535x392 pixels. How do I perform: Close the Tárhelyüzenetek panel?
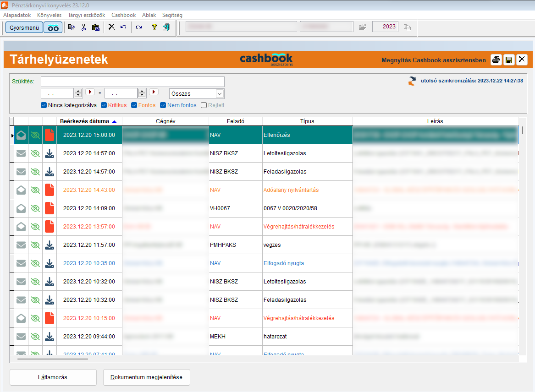pos(522,60)
